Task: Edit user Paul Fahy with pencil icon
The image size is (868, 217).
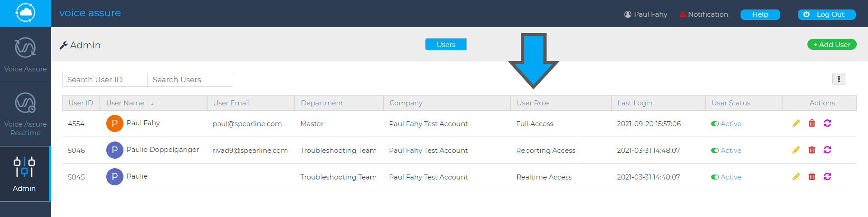Action: click(796, 123)
